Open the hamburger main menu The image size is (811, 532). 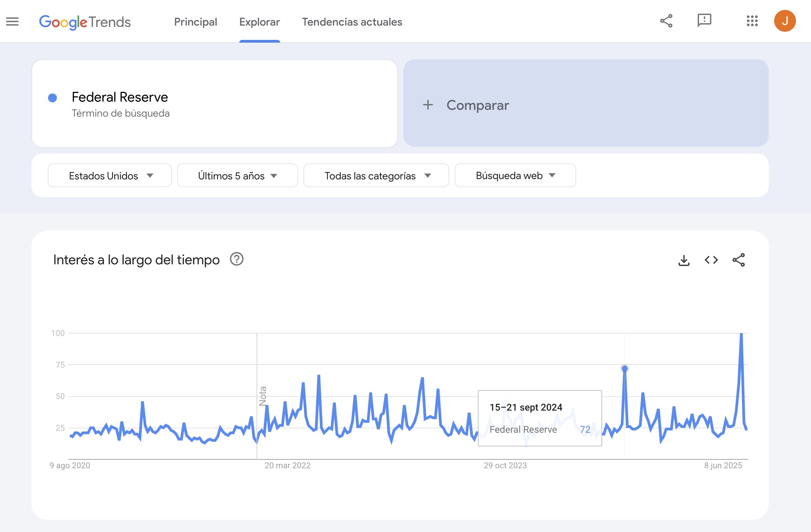pyautogui.click(x=12, y=22)
